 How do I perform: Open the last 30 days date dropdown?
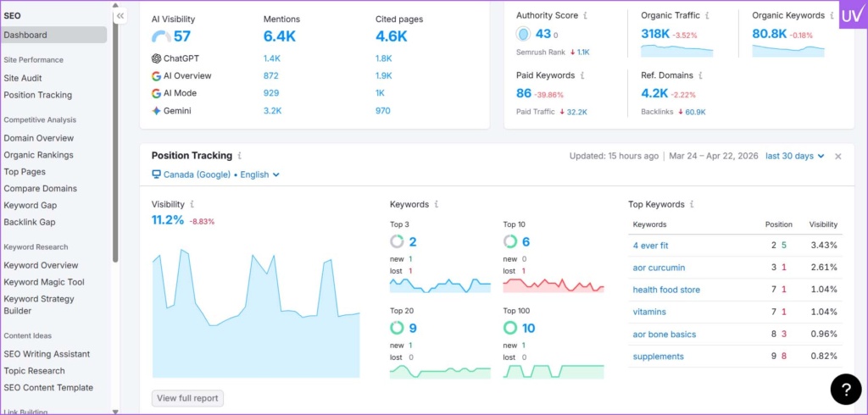794,156
